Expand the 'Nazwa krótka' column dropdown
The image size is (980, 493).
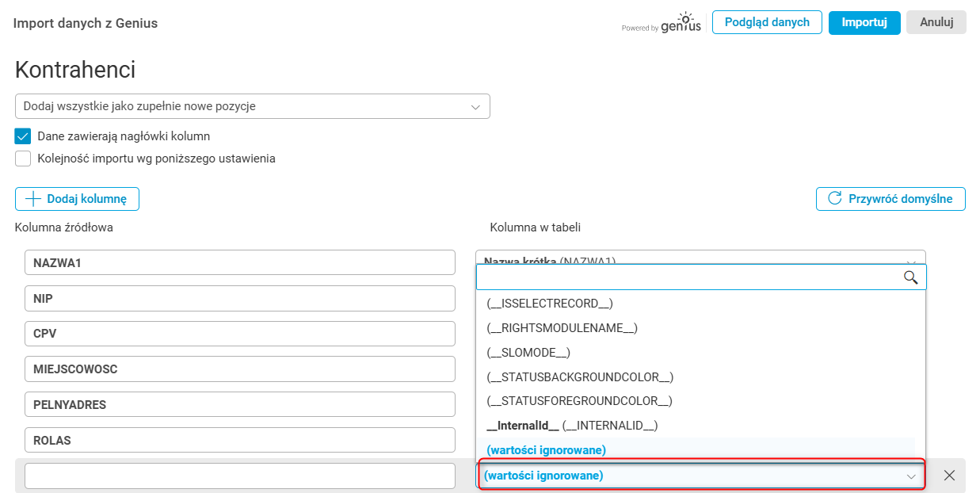pyautogui.click(x=911, y=261)
